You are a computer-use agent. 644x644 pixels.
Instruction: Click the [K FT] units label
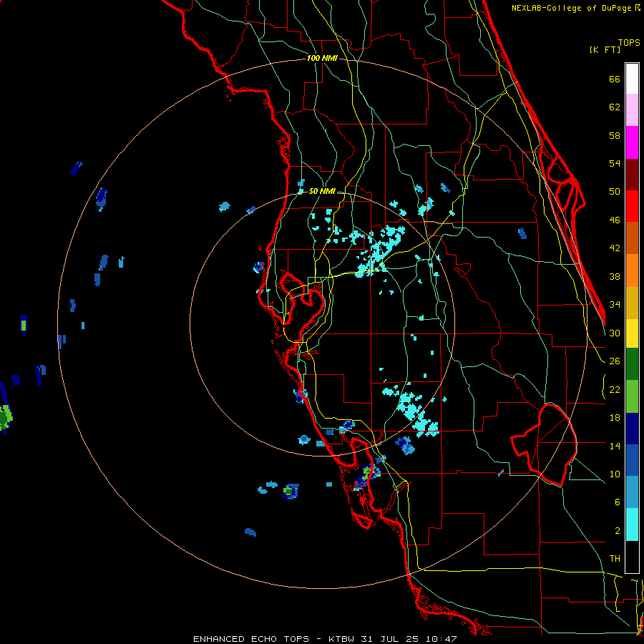[x=605, y=49]
